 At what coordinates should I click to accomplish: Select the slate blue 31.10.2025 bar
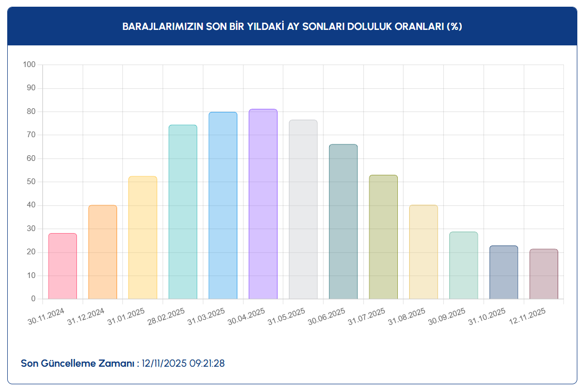pyautogui.click(x=504, y=272)
